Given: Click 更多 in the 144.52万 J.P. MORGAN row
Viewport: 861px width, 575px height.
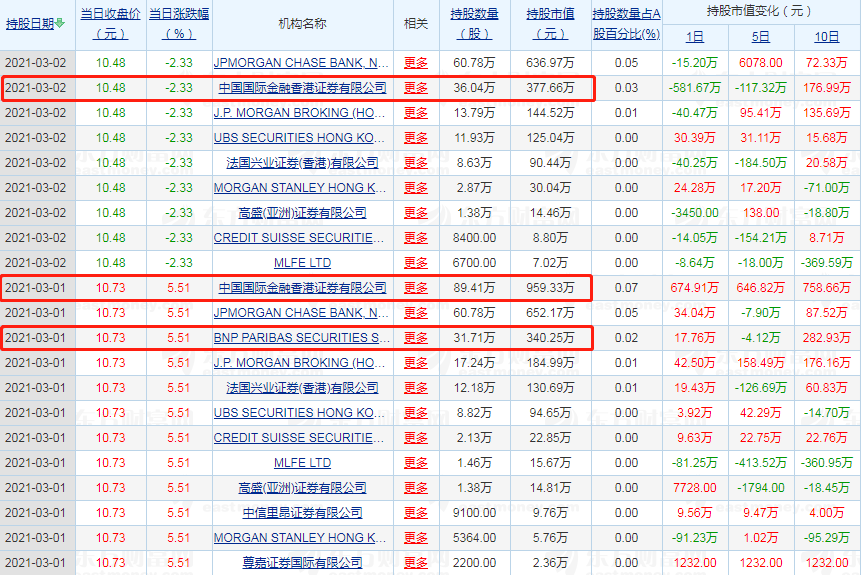Looking at the screenshot, I should click(416, 113).
